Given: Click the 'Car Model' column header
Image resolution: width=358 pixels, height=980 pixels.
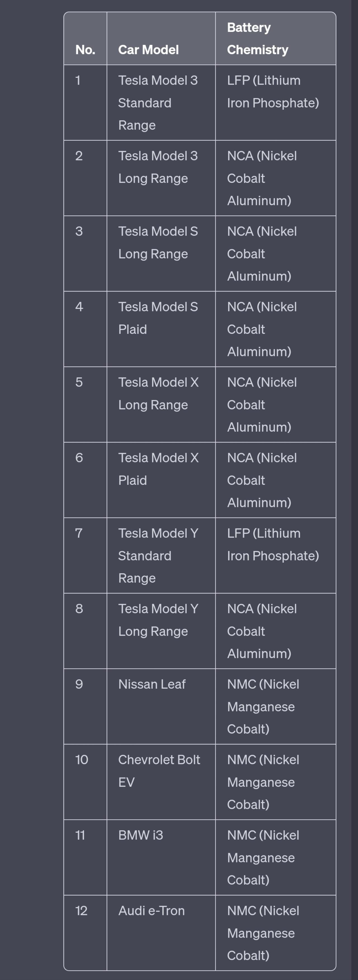Looking at the screenshot, I should (148, 50).
